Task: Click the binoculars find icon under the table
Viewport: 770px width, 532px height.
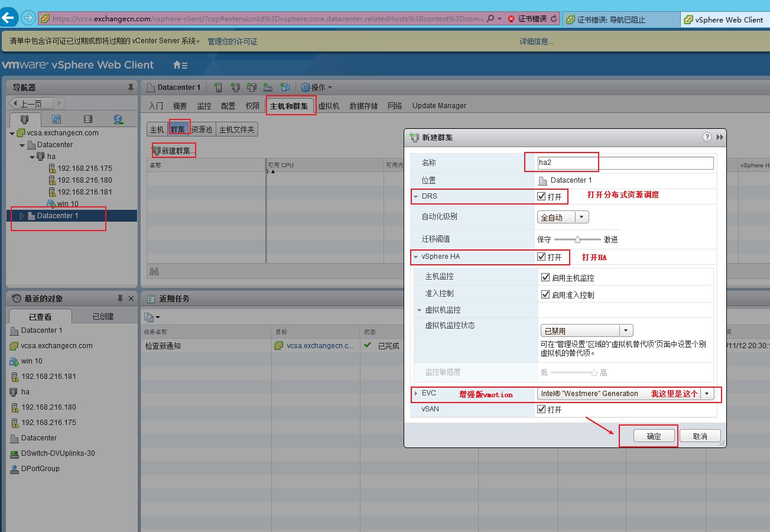Action: 154,271
